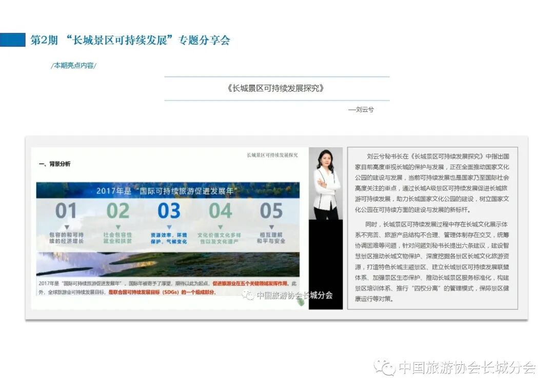Screen dimensions: 554x392
Task: Click the blue rectangle beside the page title
Action: 13,40
